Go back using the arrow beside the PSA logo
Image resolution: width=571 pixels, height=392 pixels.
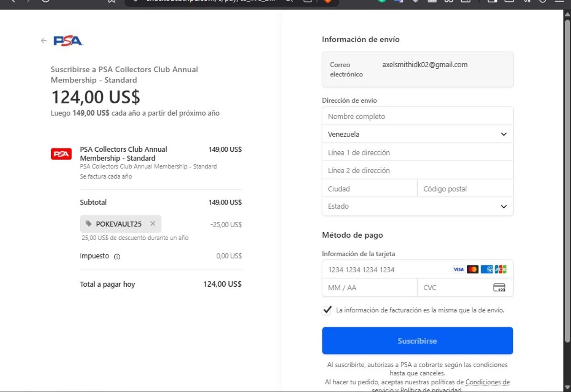pyautogui.click(x=44, y=41)
